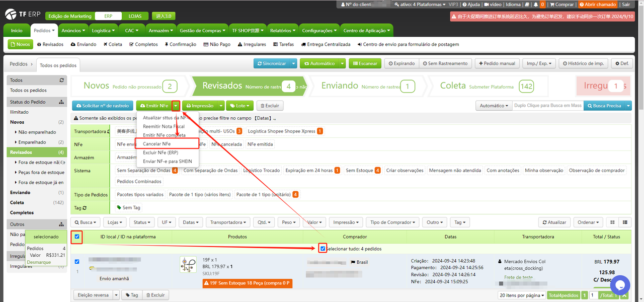The image size is (644, 302).
Task: Open the 20 itens por página dropdown
Action: [x=522, y=295]
